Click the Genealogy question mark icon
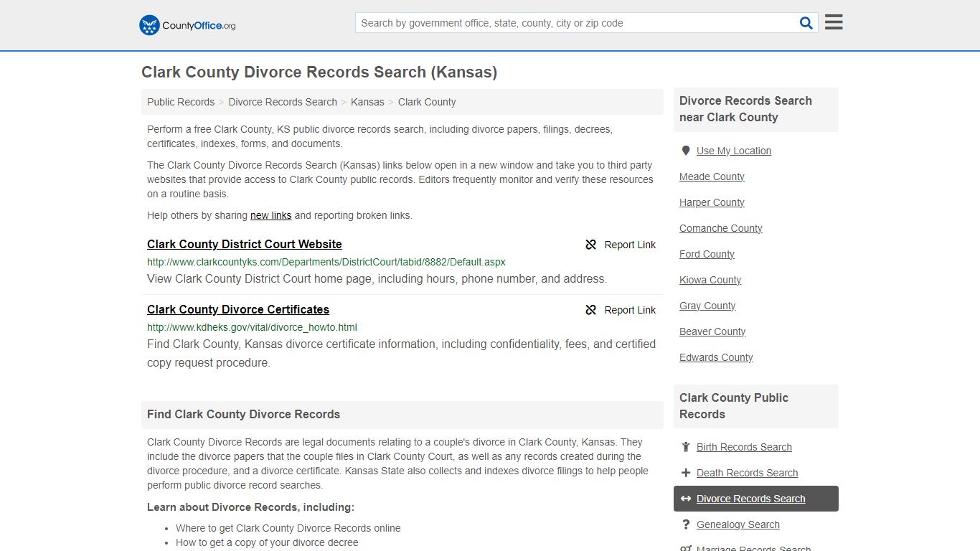The width and height of the screenshot is (980, 551). (686, 524)
